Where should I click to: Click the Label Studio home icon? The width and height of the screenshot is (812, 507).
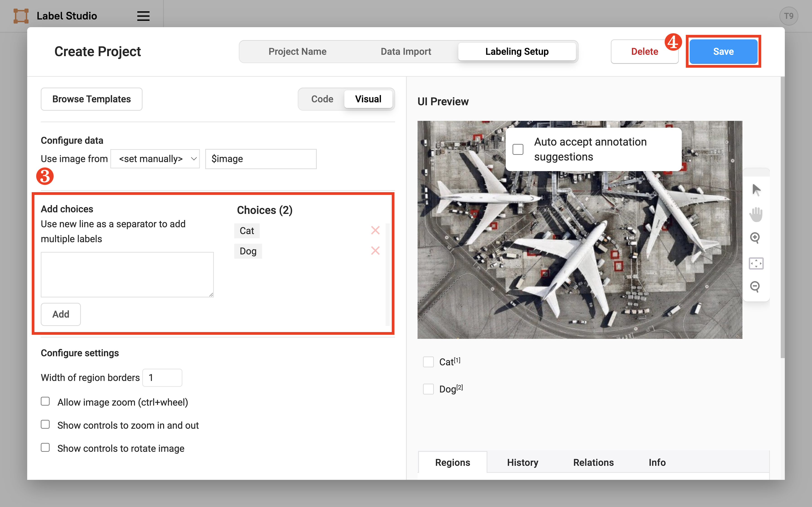(x=20, y=16)
